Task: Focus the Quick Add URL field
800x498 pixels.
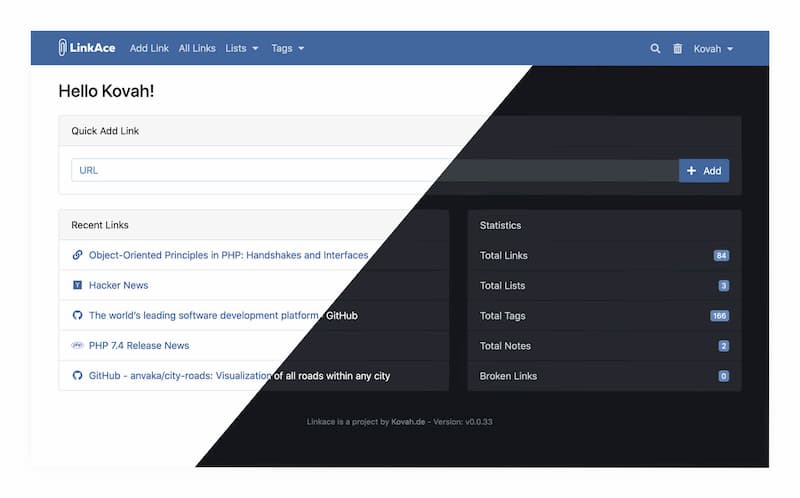Action: point(375,170)
